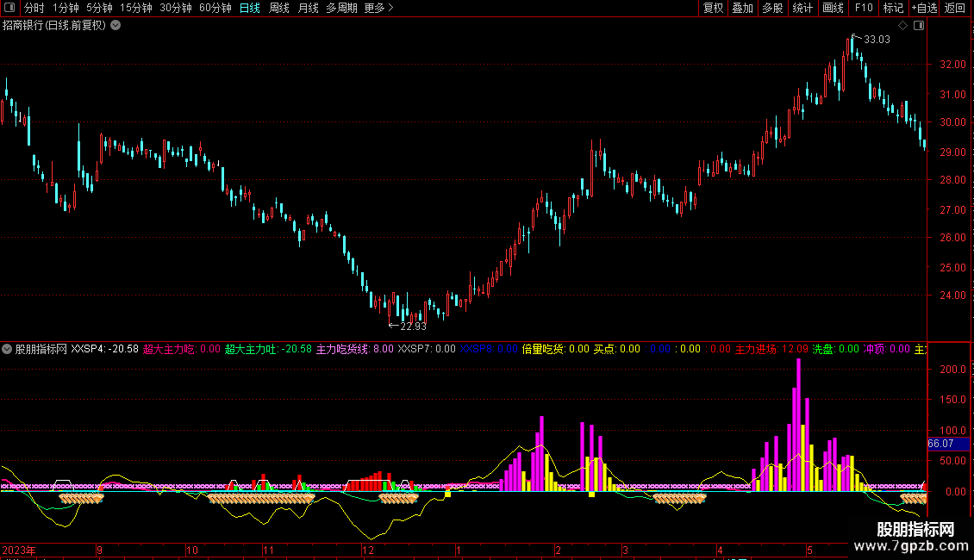The image size is (974, 560).
Task: Click the 标记 mark button
Action: point(893,9)
